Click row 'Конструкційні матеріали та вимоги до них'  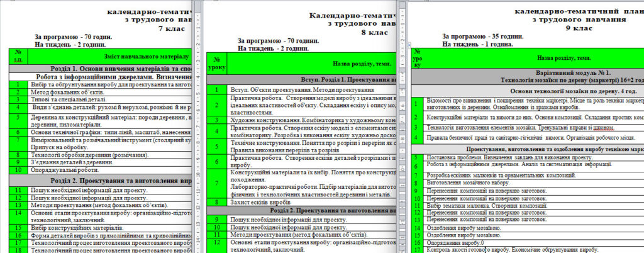tap(528, 117)
